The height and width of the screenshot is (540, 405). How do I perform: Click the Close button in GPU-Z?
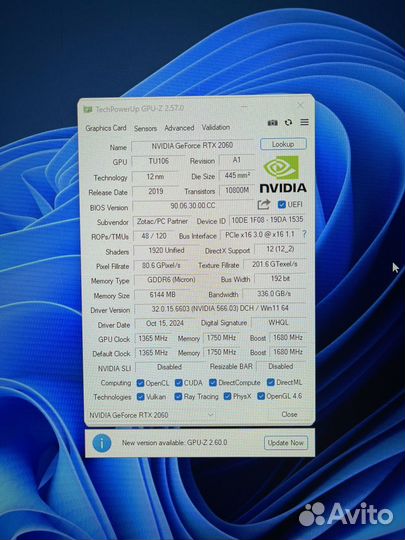[x=289, y=414]
